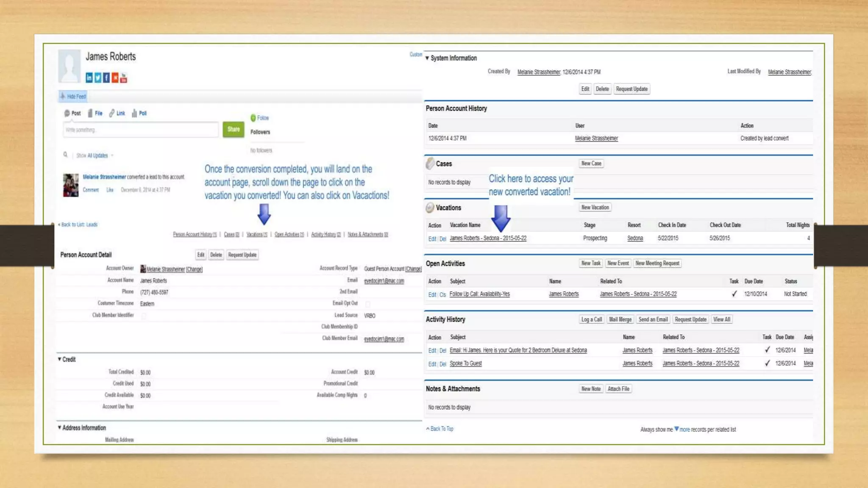Toggle the Email Opt Out checkbox
This screenshot has height=488, width=868.
click(x=368, y=304)
